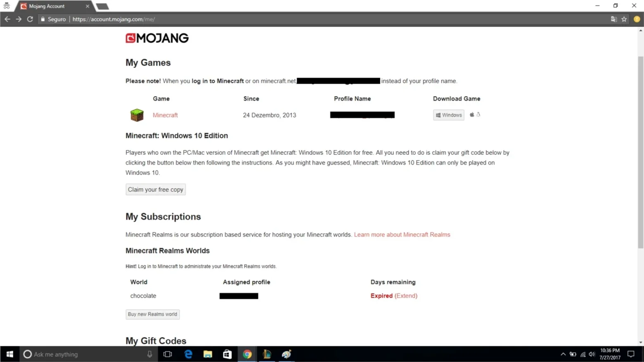Screen dimensions: 644x362
Task: Download the Mac version via Apple icon
Action: coord(472,115)
